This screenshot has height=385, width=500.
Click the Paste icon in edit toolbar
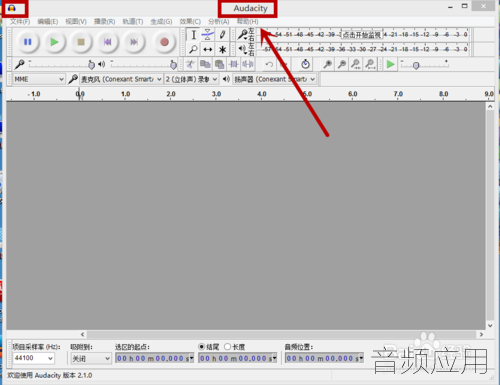pos(219,64)
